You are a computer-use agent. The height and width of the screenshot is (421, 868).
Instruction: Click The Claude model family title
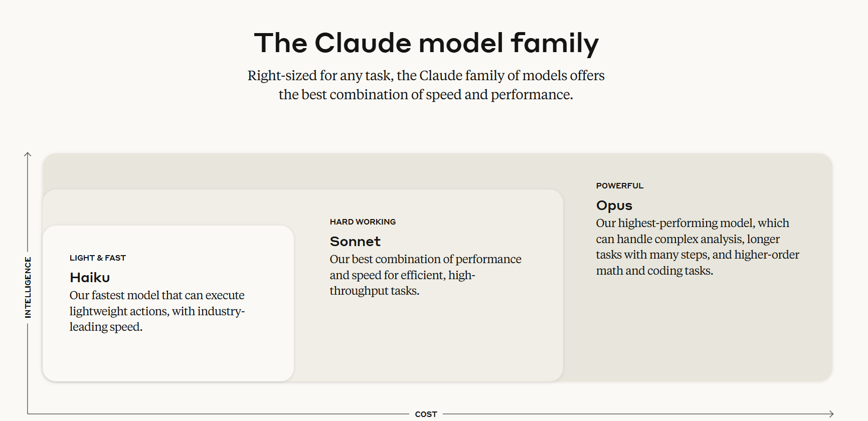426,43
